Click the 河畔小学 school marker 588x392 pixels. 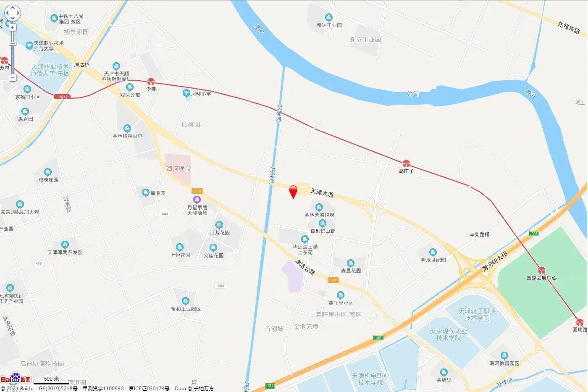186,93
